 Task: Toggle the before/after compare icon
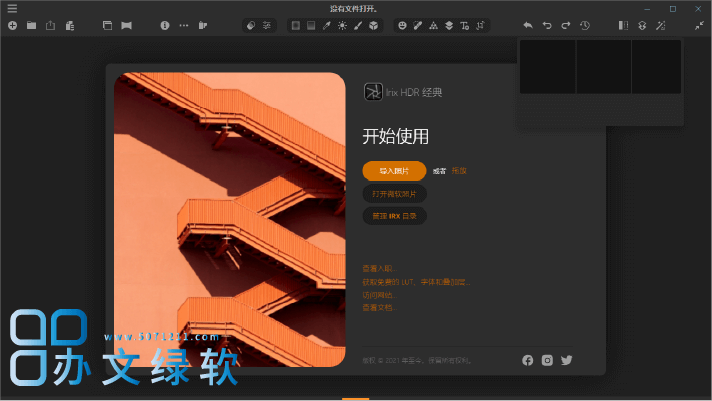[x=623, y=25]
